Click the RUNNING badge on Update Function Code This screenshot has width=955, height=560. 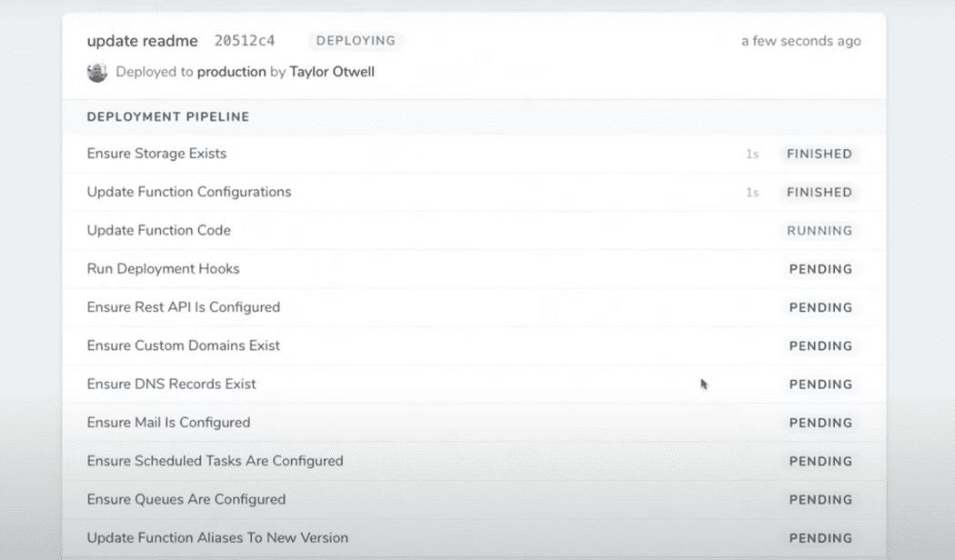pos(819,231)
